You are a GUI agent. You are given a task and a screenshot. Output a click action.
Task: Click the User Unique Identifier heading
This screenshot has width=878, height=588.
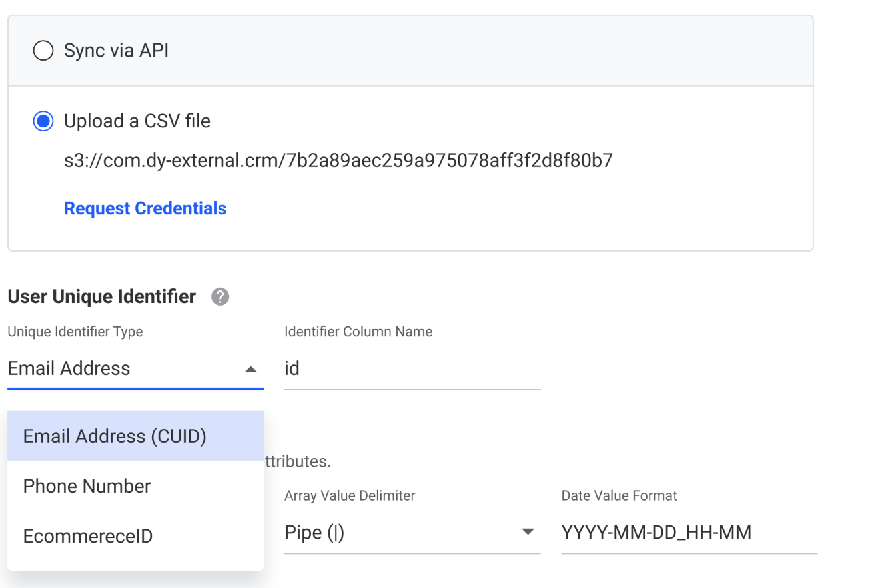(102, 296)
